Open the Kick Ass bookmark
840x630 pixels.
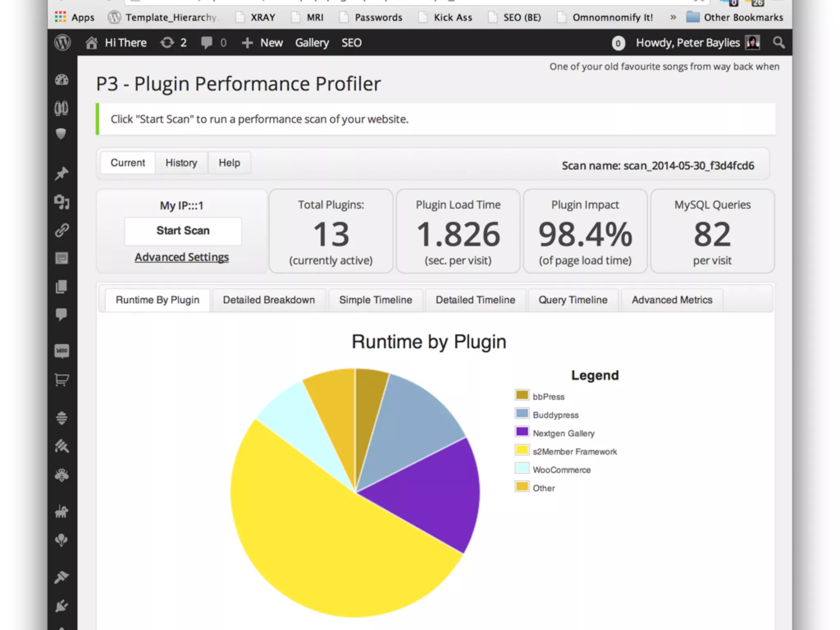tap(445, 17)
